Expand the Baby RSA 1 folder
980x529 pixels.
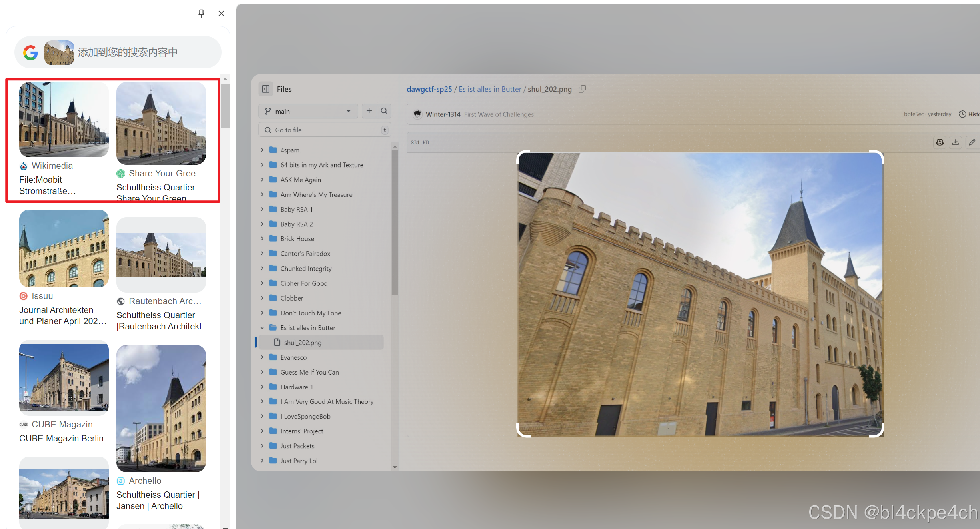coord(262,209)
